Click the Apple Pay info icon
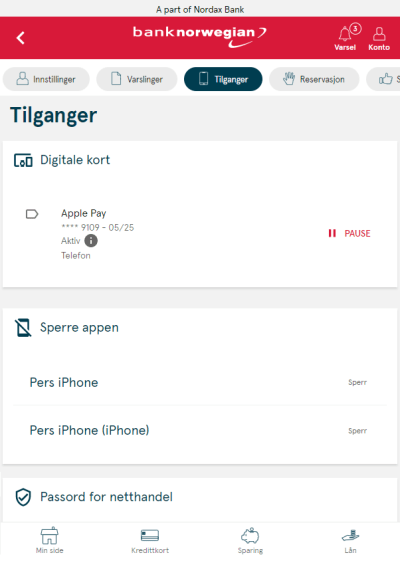This screenshot has width=400, height=561. (x=91, y=241)
